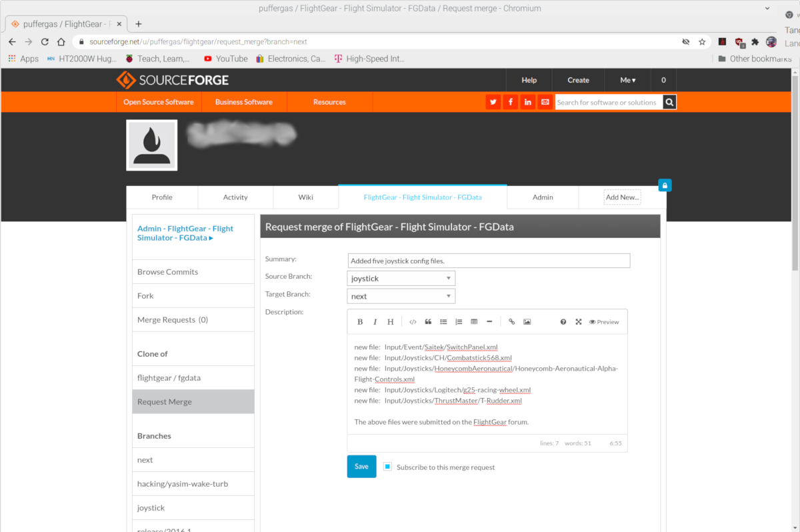Image resolution: width=800 pixels, height=532 pixels.
Task: Switch to the Activity tab
Action: click(235, 197)
